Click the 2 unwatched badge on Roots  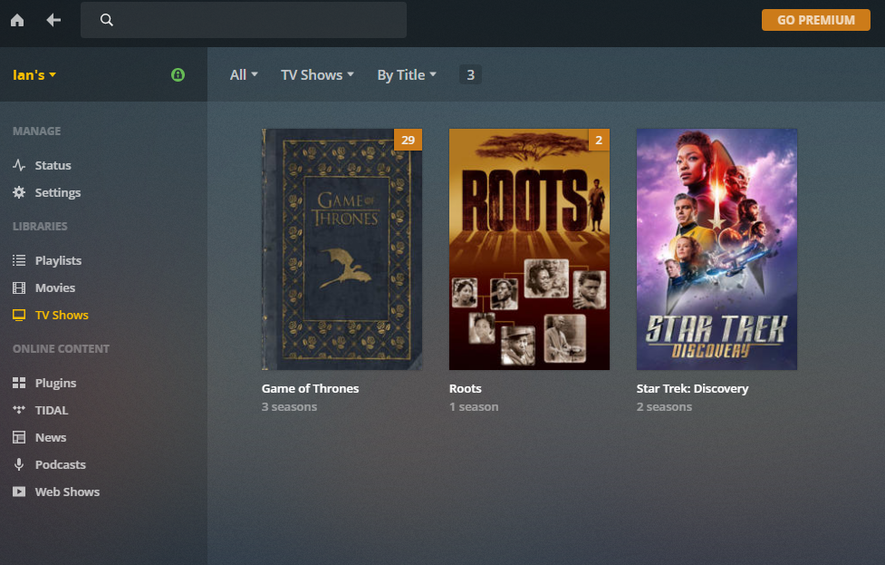point(599,140)
